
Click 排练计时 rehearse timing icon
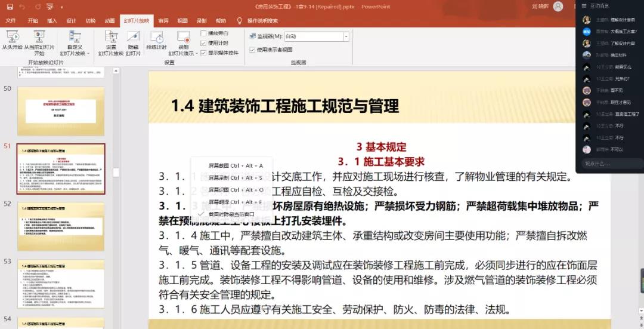pyautogui.click(x=156, y=38)
